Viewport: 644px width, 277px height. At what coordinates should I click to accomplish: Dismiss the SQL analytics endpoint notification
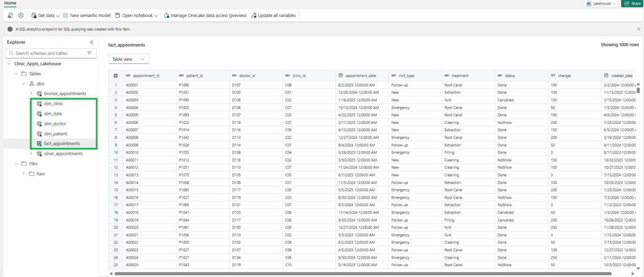coord(638,29)
